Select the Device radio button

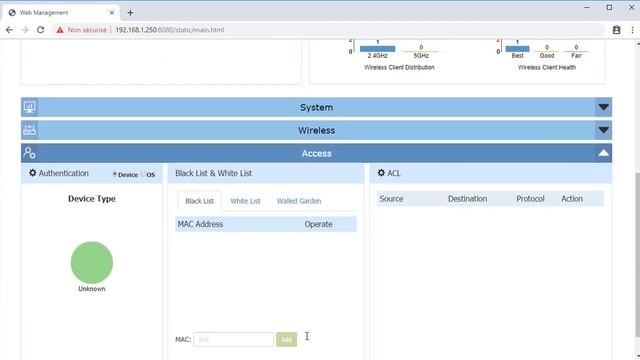pyautogui.click(x=115, y=174)
